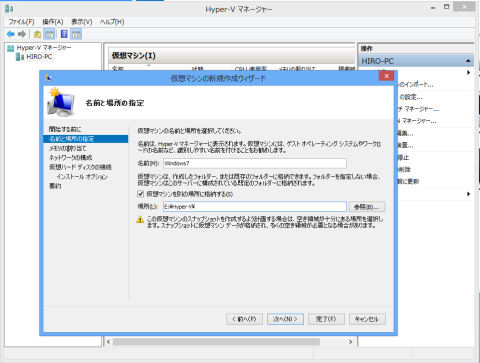Maximize the Hyper-V マネージャー window

click(446, 7)
